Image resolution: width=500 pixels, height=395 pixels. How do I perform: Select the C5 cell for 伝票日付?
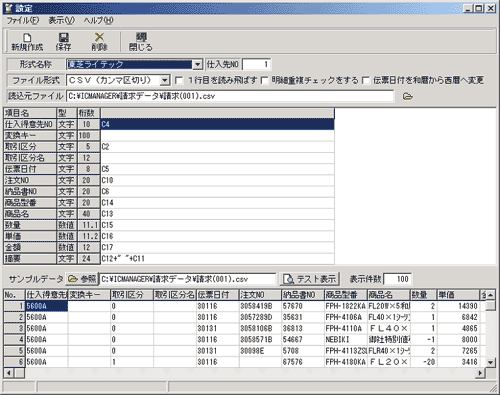217,169
